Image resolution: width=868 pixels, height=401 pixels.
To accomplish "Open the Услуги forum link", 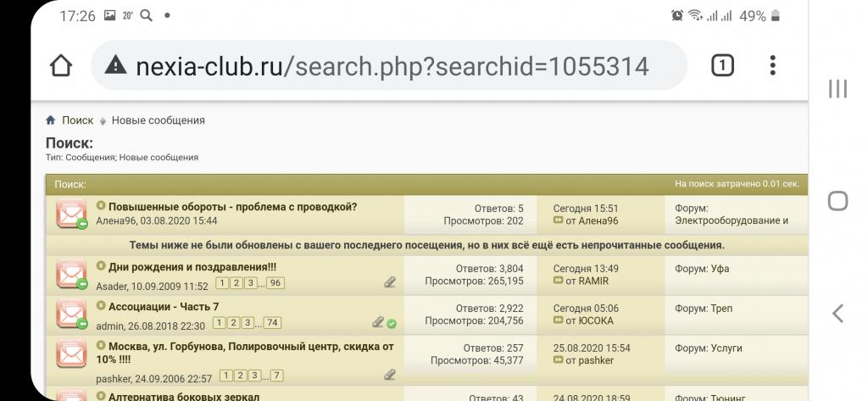I will [x=726, y=348].
